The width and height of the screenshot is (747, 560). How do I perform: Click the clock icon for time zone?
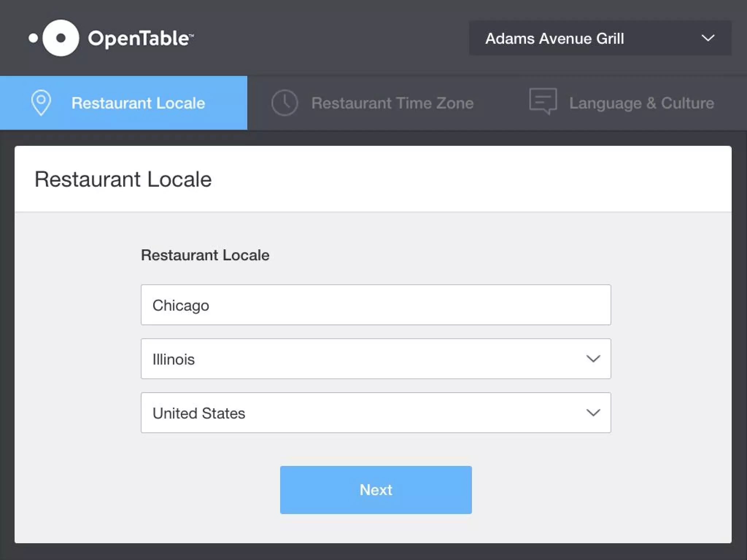[285, 103]
